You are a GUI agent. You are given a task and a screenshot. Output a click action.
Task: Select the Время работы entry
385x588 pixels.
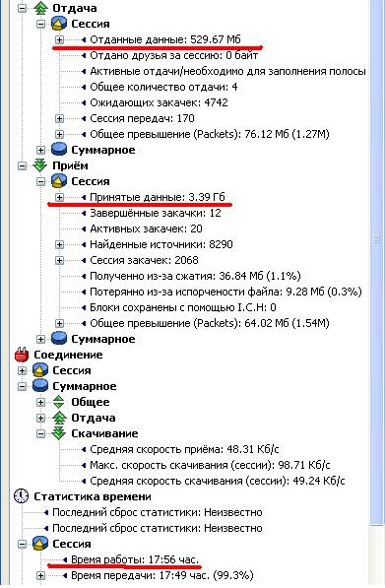135,559
